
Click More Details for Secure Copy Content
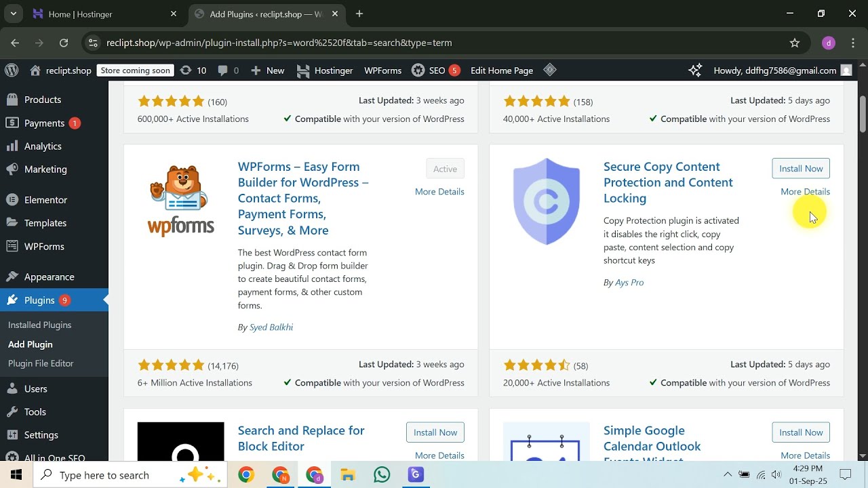[x=805, y=192]
